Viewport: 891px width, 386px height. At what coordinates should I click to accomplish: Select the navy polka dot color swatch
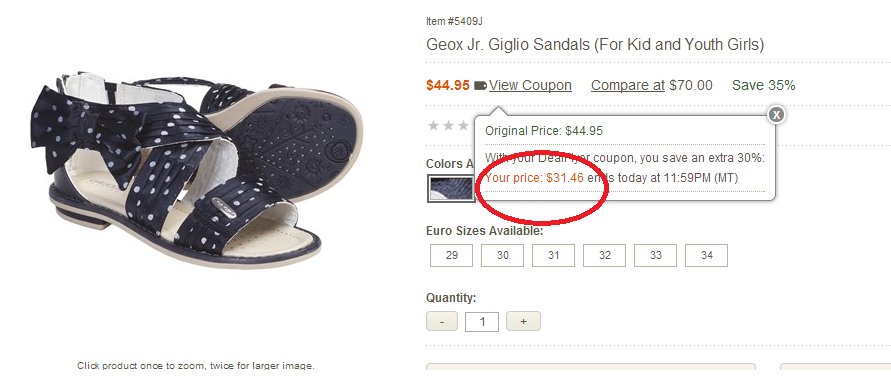click(x=451, y=188)
